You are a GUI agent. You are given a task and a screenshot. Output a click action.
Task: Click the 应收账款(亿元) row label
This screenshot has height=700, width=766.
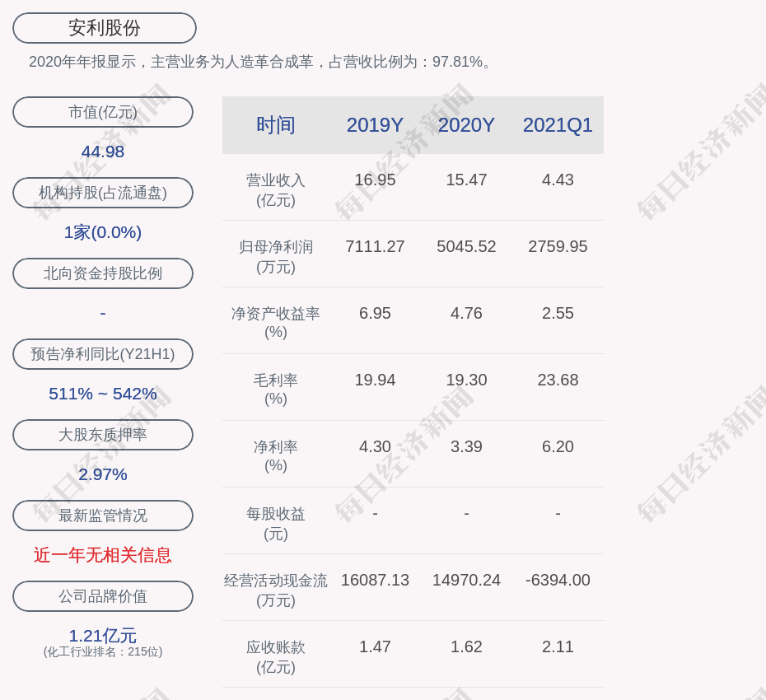click(x=276, y=657)
